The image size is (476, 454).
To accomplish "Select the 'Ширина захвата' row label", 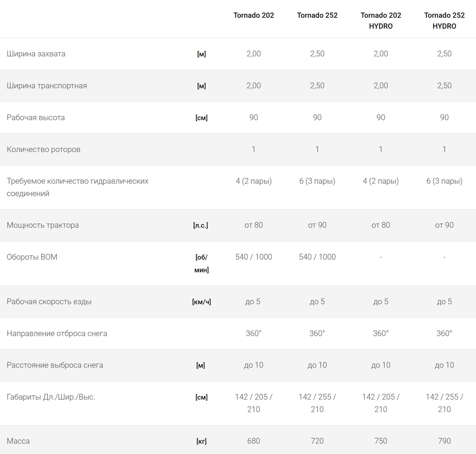I will pyautogui.click(x=36, y=54).
